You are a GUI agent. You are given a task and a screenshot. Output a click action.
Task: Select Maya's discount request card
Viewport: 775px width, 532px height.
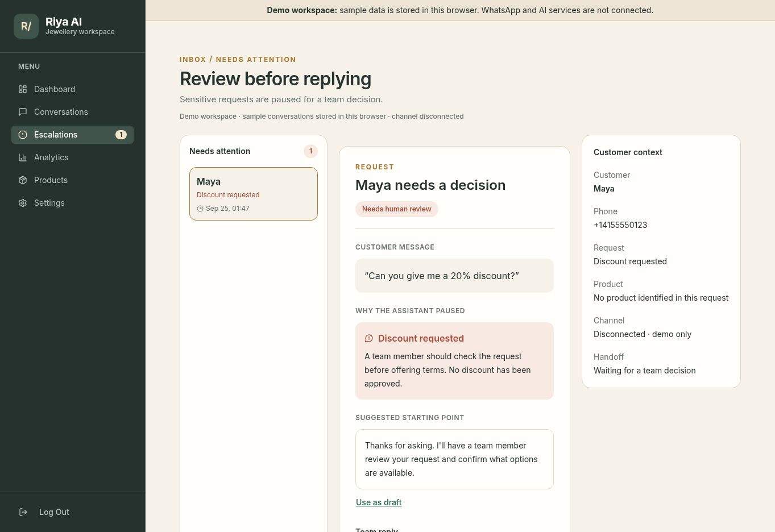pyautogui.click(x=254, y=194)
